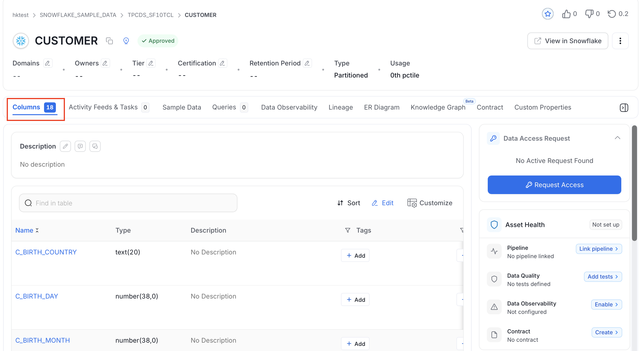Open the Queries tab
644x351 pixels.
[230, 107]
